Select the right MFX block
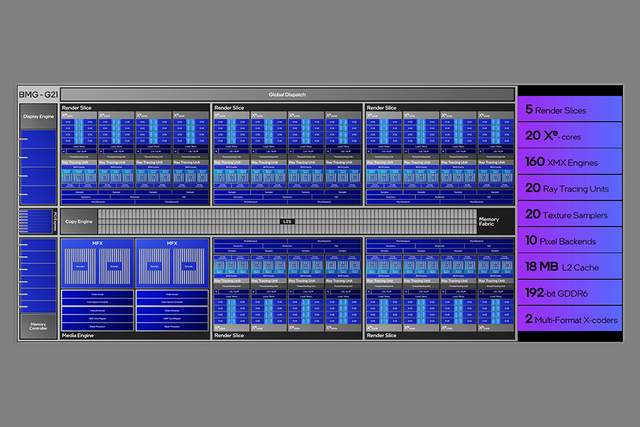The image size is (640, 427). pos(171,262)
